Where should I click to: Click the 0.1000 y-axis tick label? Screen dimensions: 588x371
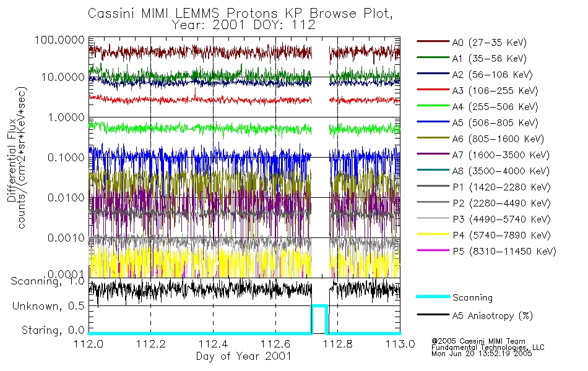tap(66, 158)
